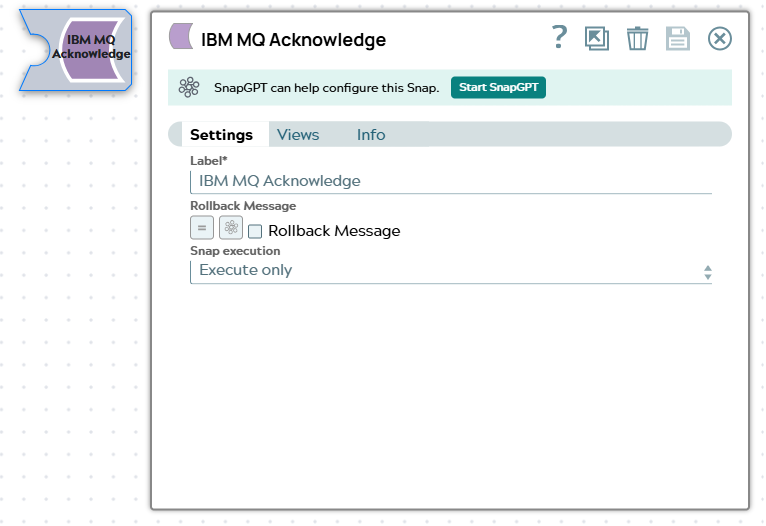The image size is (766, 526).
Task: Click the SnapGPT flower icon in banner
Action: pos(189,87)
